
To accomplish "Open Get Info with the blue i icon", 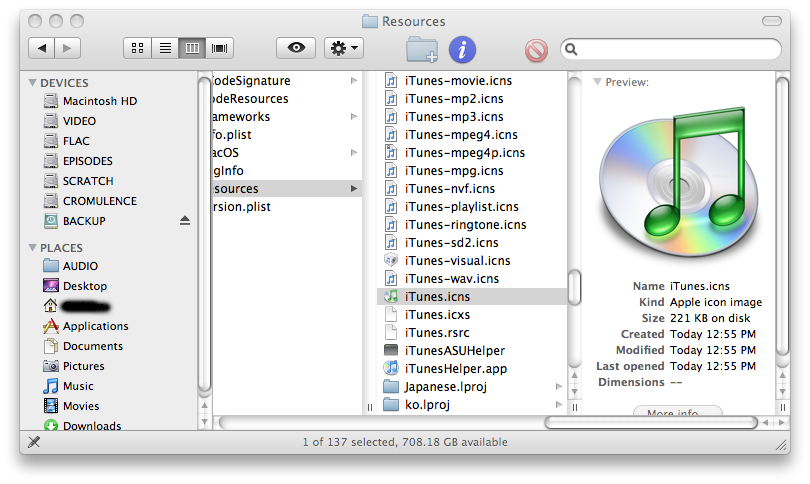I will click(x=462, y=50).
